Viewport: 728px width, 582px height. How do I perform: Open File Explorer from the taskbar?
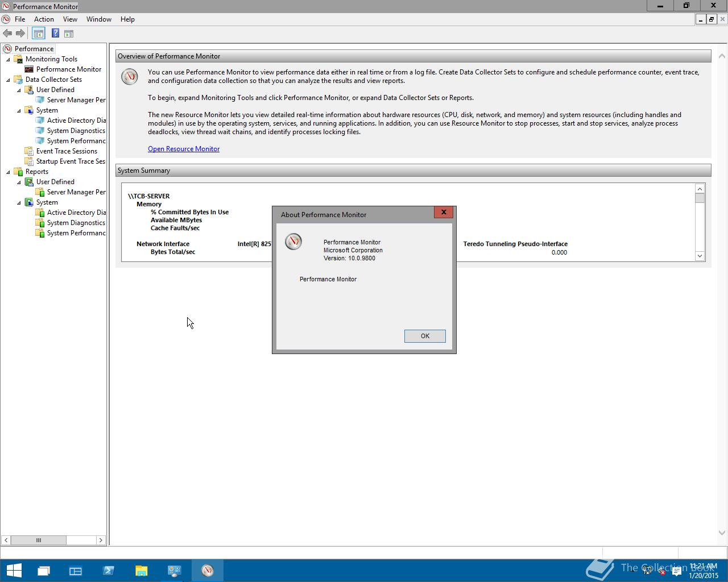[142, 571]
